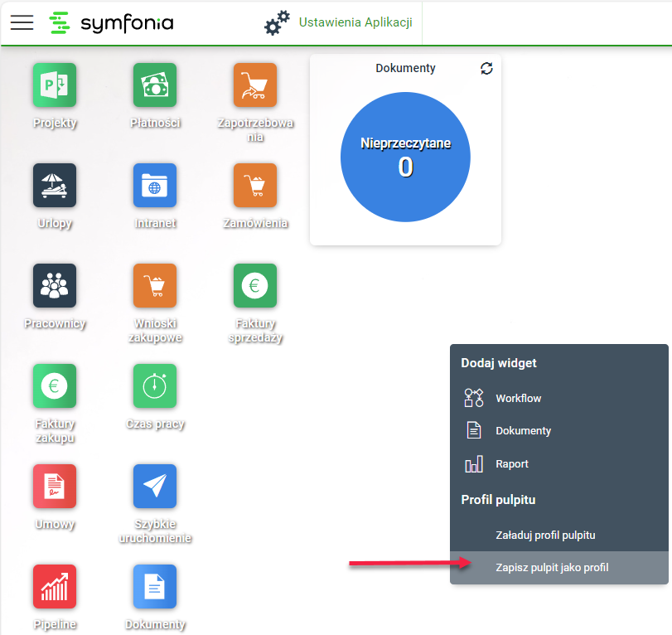Open Faktury sprzedaży module
The width and height of the screenshot is (672, 635).
pos(255,285)
